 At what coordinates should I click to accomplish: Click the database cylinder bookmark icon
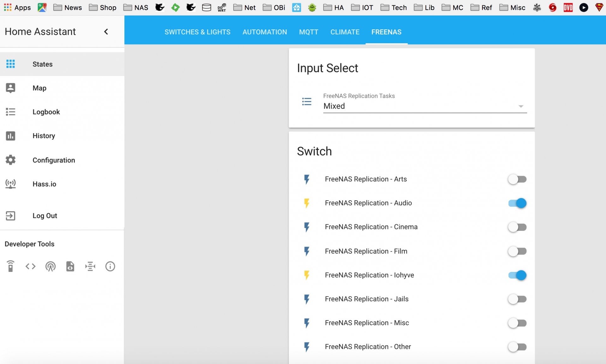[206, 7]
